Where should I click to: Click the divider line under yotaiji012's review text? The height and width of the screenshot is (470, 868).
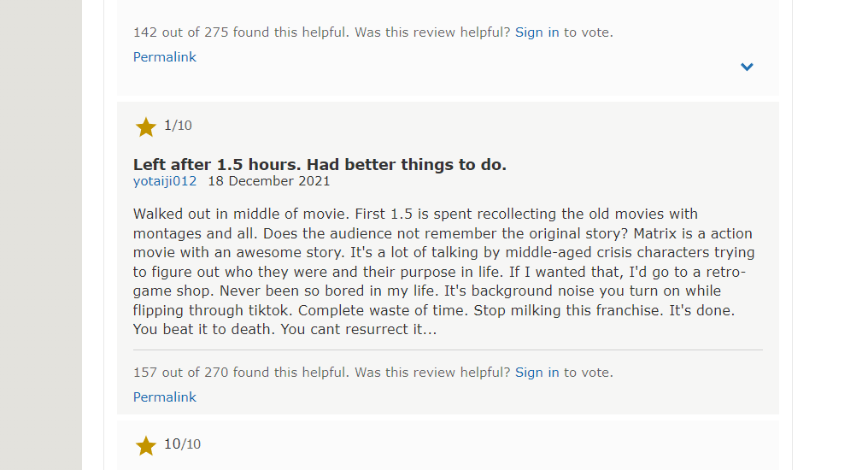click(x=448, y=350)
